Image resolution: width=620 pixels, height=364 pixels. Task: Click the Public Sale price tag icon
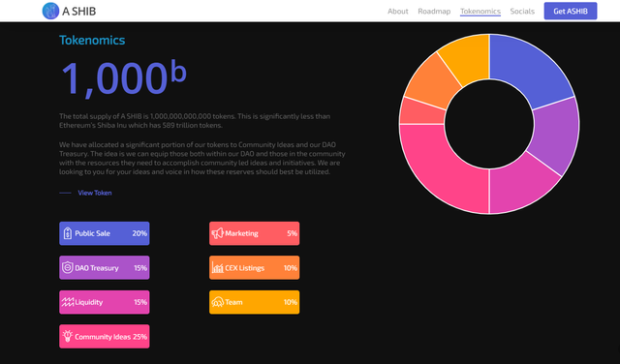pos(68,233)
